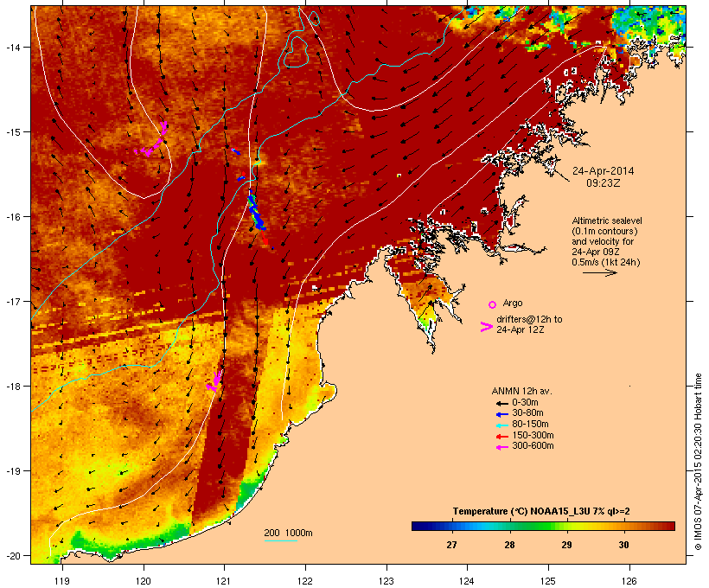Click the black 0-30m legend arrow
This screenshot has width=709, height=588.
(501, 403)
